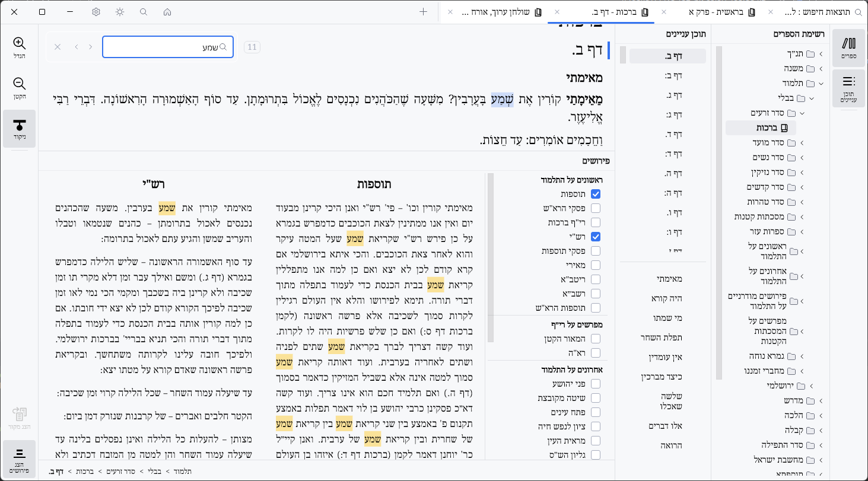Select the היה קורא chapter link
This screenshot has width=868, height=481.
[669, 298]
